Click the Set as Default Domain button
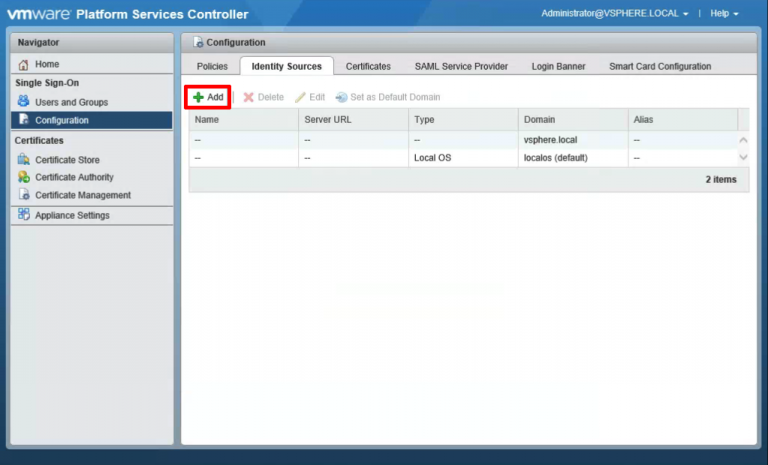 click(x=388, y=97)
